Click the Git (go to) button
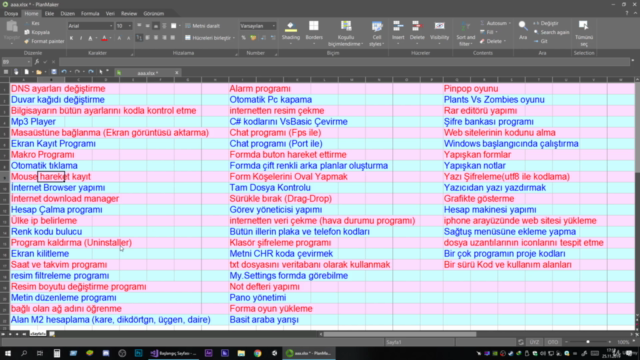The image size is (640, 360). click(541, 41)
